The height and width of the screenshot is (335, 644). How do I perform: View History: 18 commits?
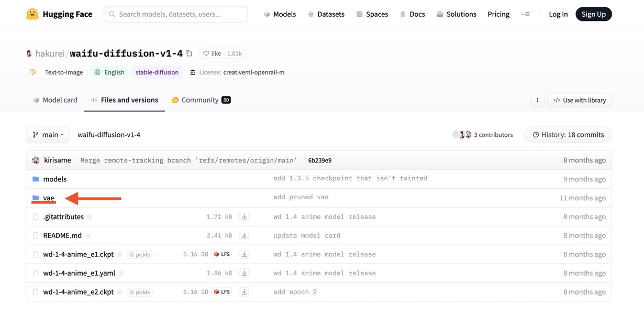click(x=568, y=135)
